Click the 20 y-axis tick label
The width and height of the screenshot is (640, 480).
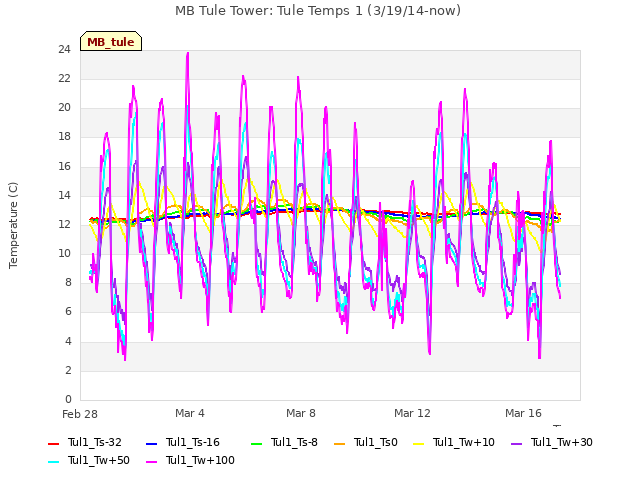tap(64, 107)
